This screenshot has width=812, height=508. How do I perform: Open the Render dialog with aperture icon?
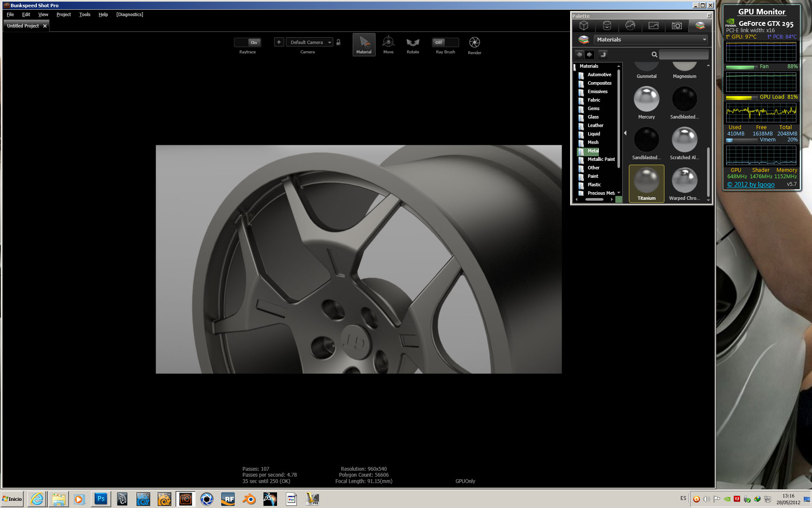(475, 45)
